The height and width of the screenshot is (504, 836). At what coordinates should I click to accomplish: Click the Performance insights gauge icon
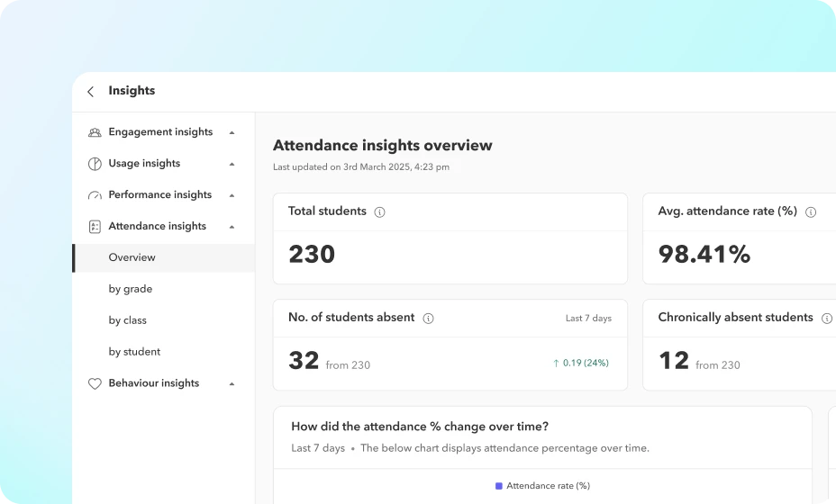95,195
